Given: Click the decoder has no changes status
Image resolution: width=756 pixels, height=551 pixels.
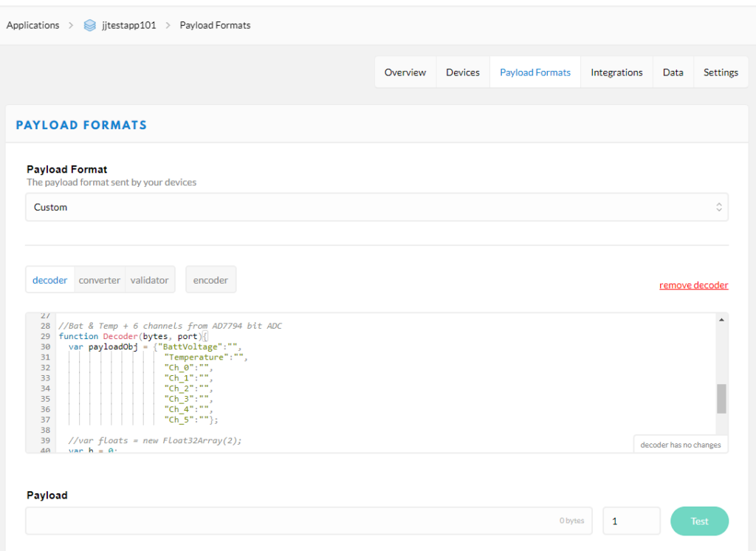Looking at the screenshot, I should coord(680,445).
